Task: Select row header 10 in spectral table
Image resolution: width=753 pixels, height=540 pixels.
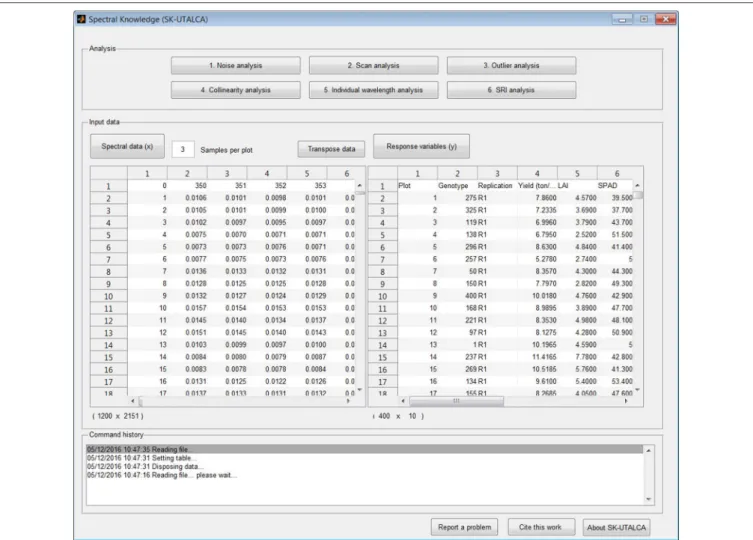Action: 109,296
